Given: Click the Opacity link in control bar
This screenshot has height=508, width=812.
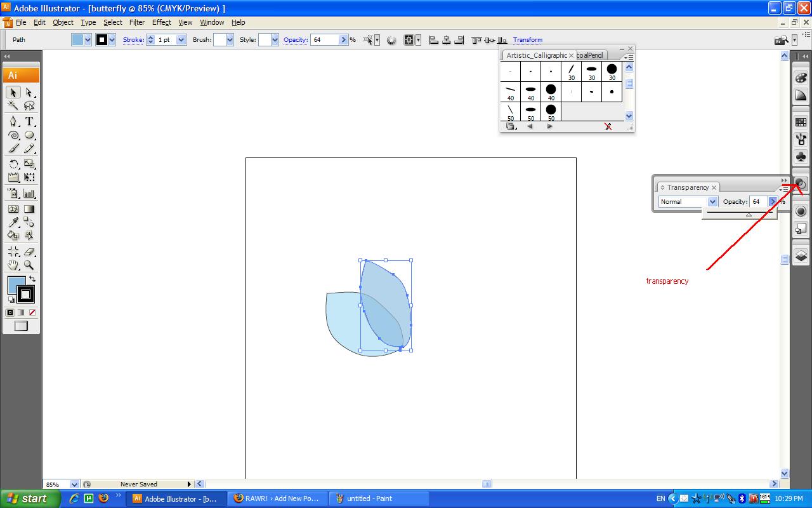Looking at the screenshot, I should pyautogui.click(x=296, y=40).
